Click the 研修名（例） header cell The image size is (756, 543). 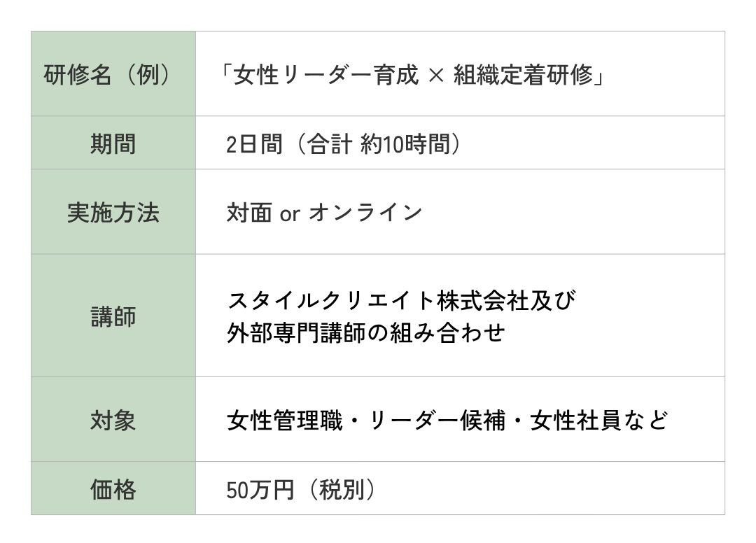(113, 74)
